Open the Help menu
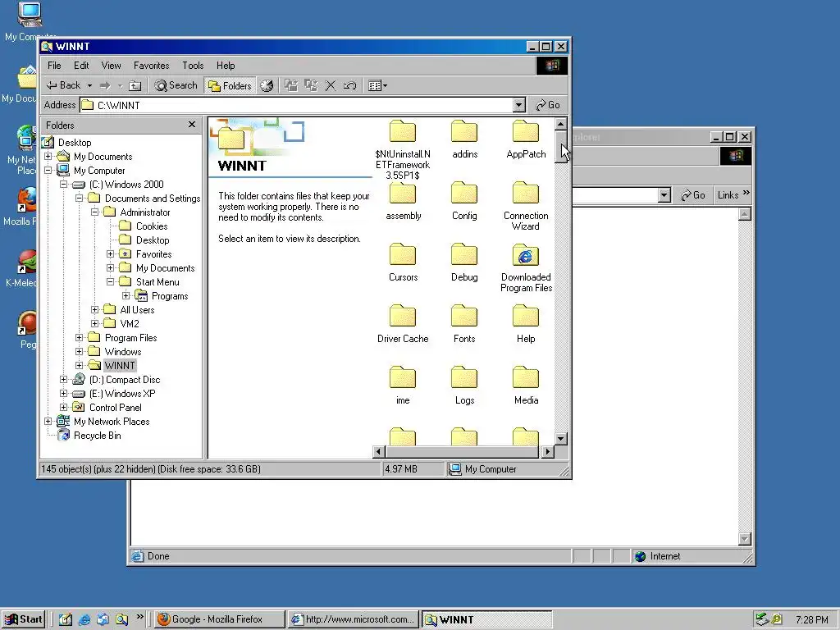The image size is (840, 630). click(x=226, y=66)
